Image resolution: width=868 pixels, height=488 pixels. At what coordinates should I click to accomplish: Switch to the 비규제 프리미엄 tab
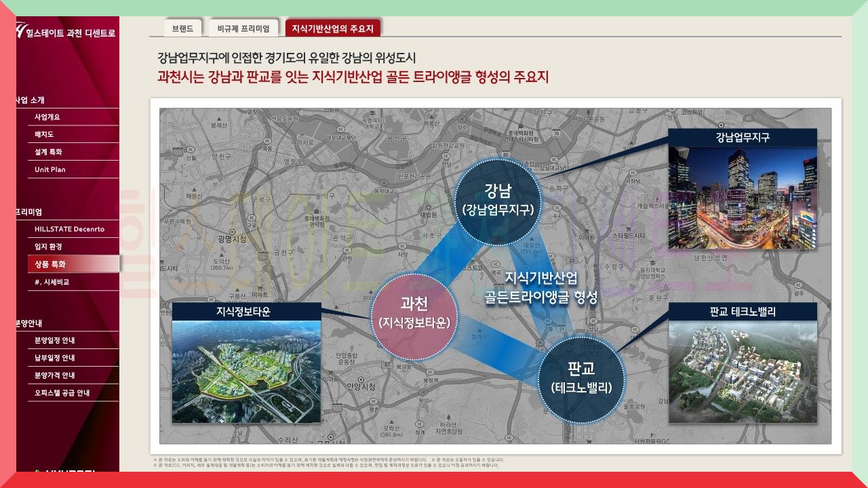pyautogui.click(x=243, y=28)
